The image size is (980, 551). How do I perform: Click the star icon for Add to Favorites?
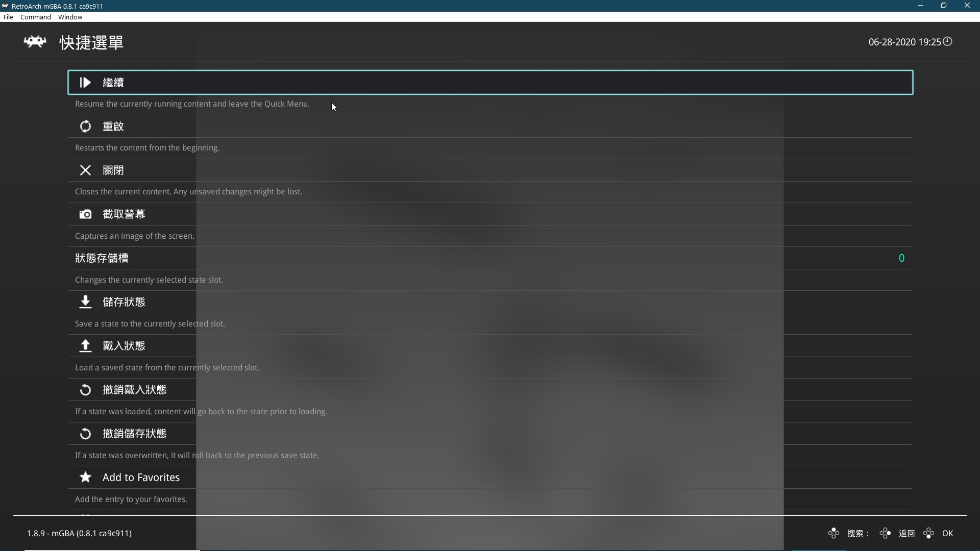click(85, 477)
